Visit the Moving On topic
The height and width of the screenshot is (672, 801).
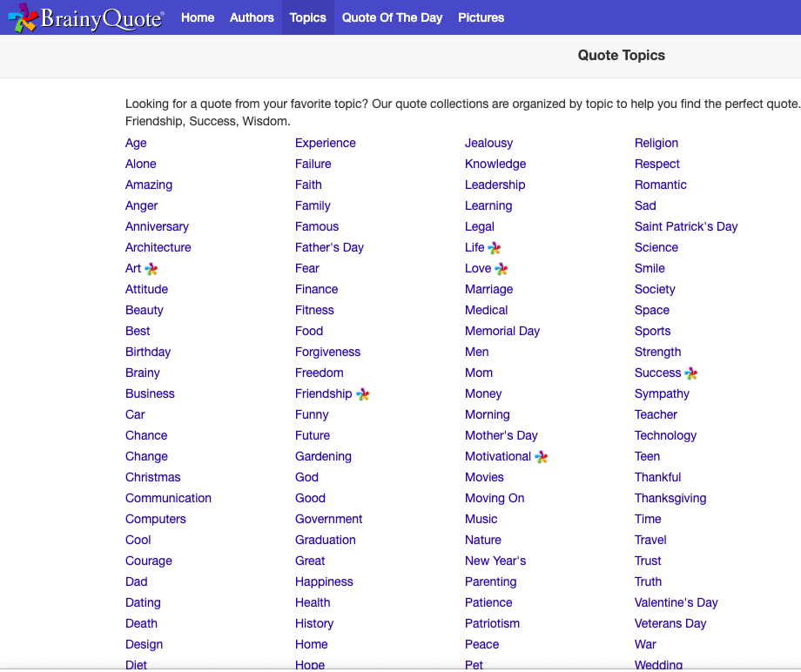tap(495, 499)
